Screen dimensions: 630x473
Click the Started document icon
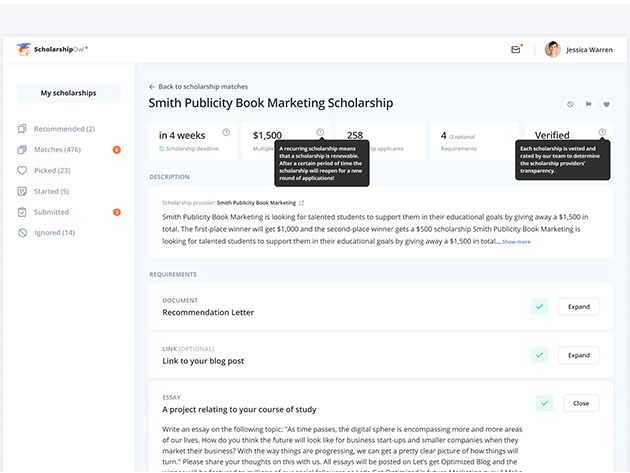(22, 191)
